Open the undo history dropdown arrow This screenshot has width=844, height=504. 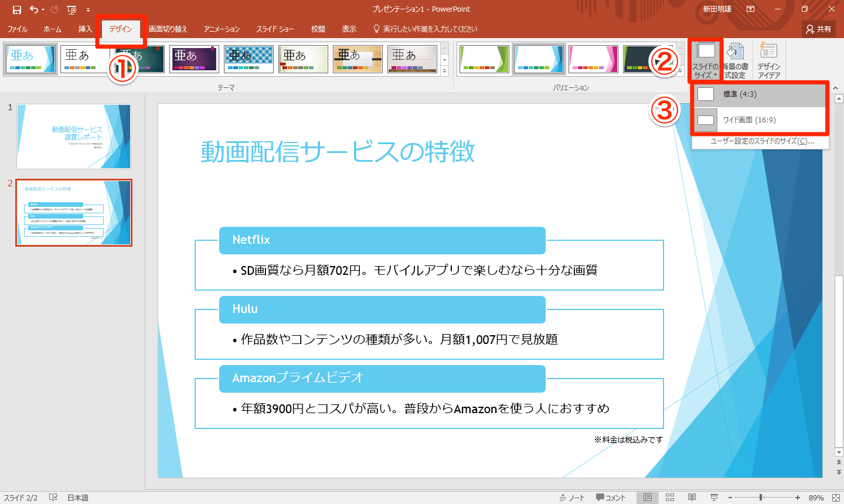(43, 9)
